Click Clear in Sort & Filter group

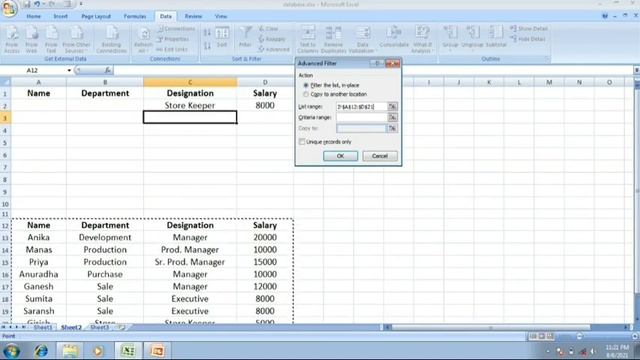tap(268, 29)
